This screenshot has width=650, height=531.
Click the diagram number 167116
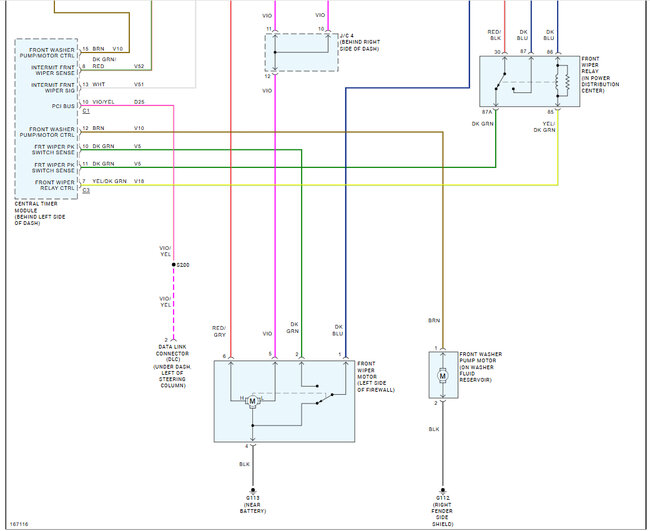19,524
